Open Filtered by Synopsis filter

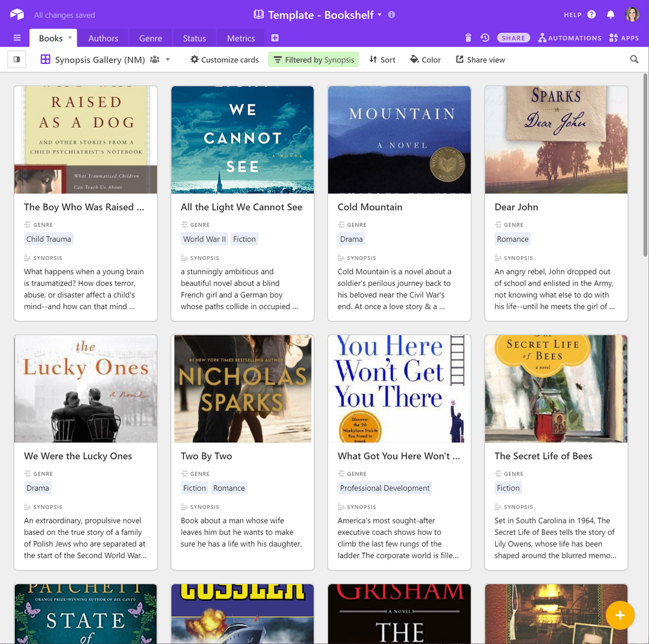313,59
